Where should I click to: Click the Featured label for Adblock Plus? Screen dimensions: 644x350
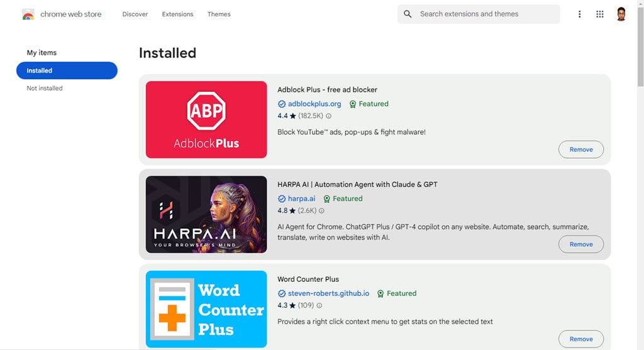[374, 104]
